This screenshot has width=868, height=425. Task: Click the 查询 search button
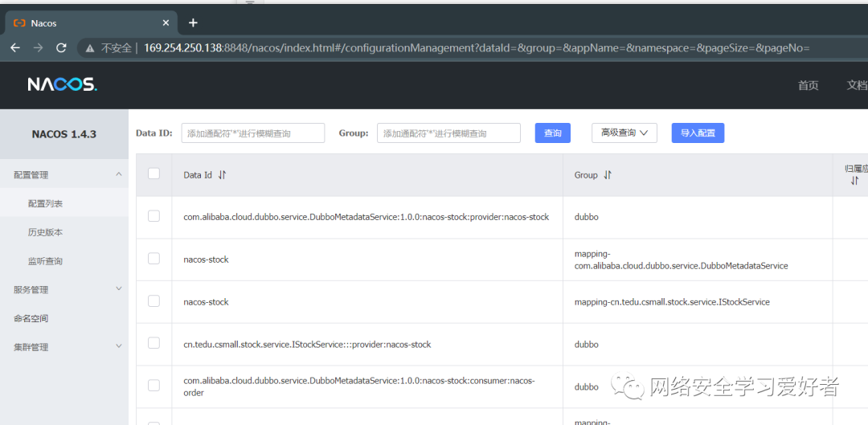pos(552,133)
